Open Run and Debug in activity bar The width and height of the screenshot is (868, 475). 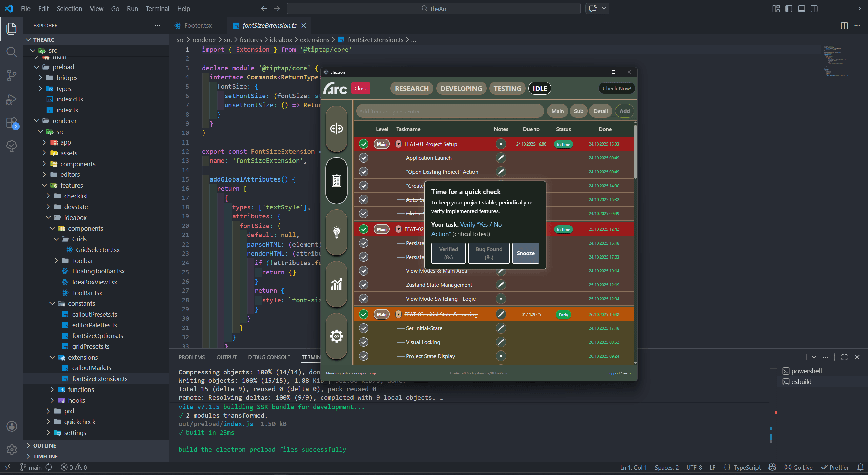click(12, 99)
